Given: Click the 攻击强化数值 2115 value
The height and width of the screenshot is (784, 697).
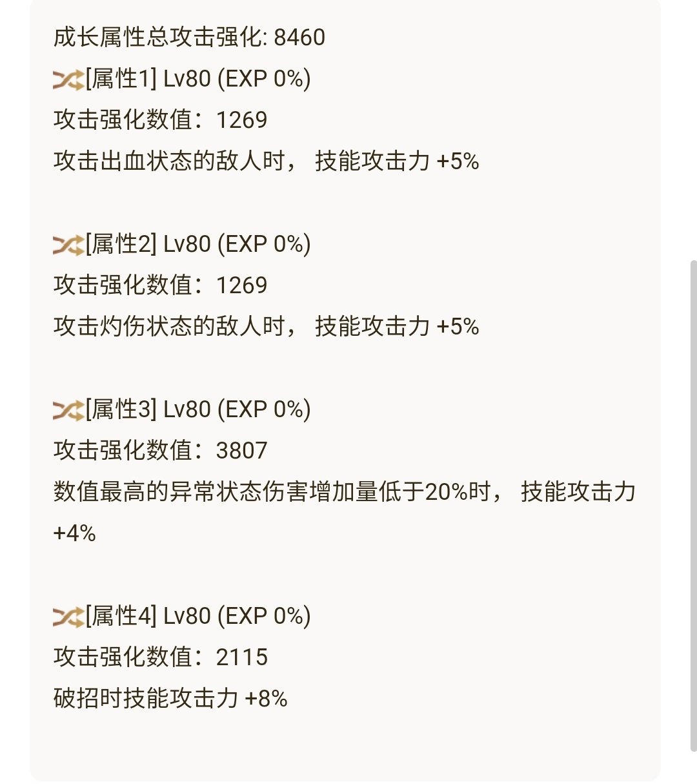Looking at the screenshot, I should pos(160,657).
